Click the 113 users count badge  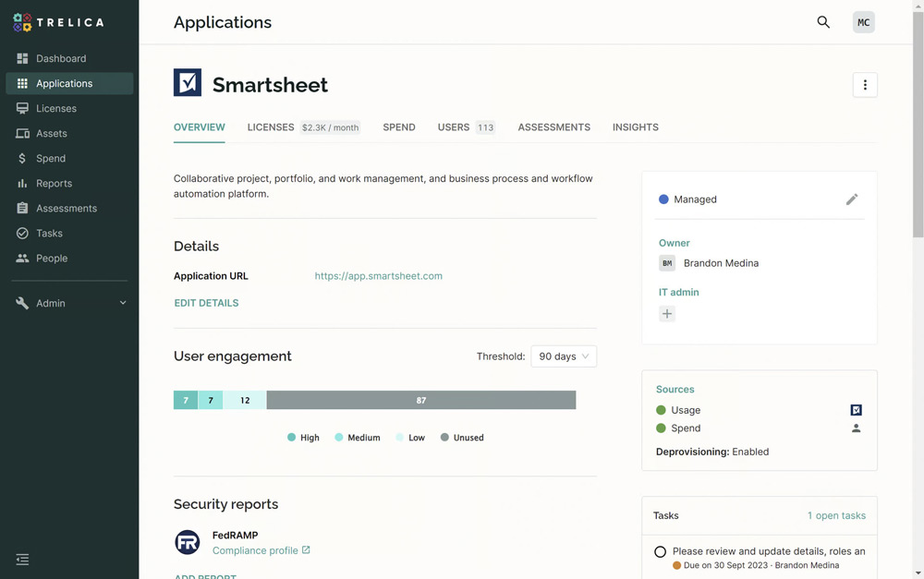tap(486, 127)
